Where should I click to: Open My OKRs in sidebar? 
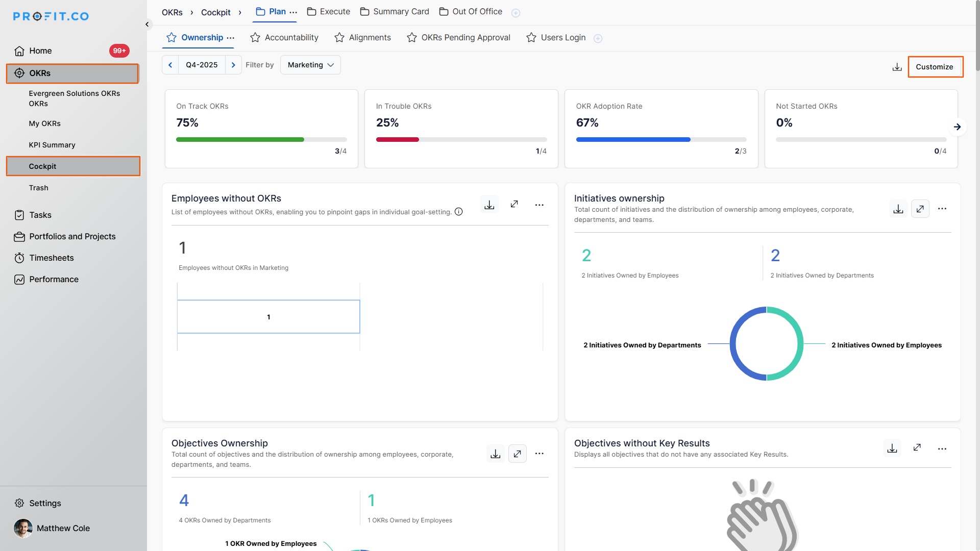click(45, 123)
